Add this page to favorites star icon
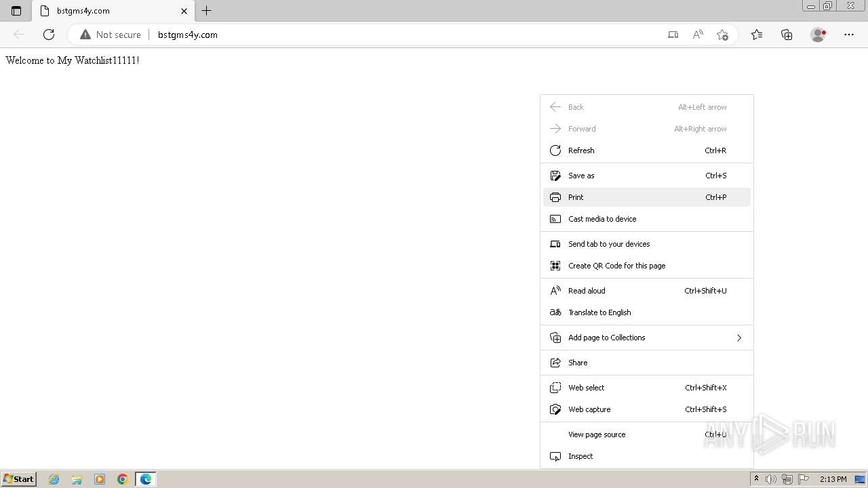The image size is (868, 488). point(723,35)
